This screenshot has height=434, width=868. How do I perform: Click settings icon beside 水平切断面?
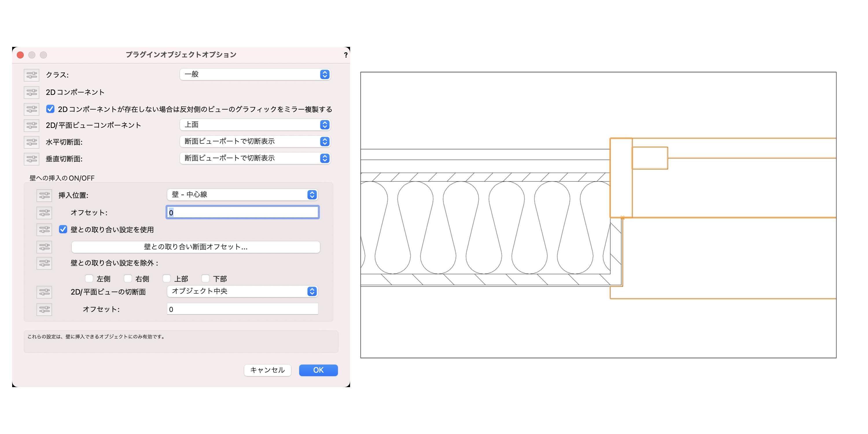[31, 142]
